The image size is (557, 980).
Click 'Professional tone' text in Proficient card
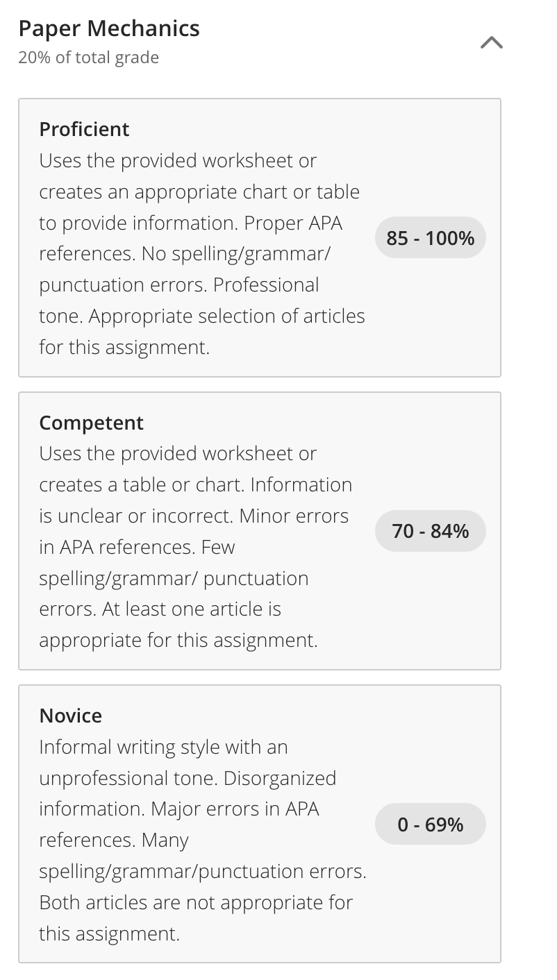[x=179, y=301]
